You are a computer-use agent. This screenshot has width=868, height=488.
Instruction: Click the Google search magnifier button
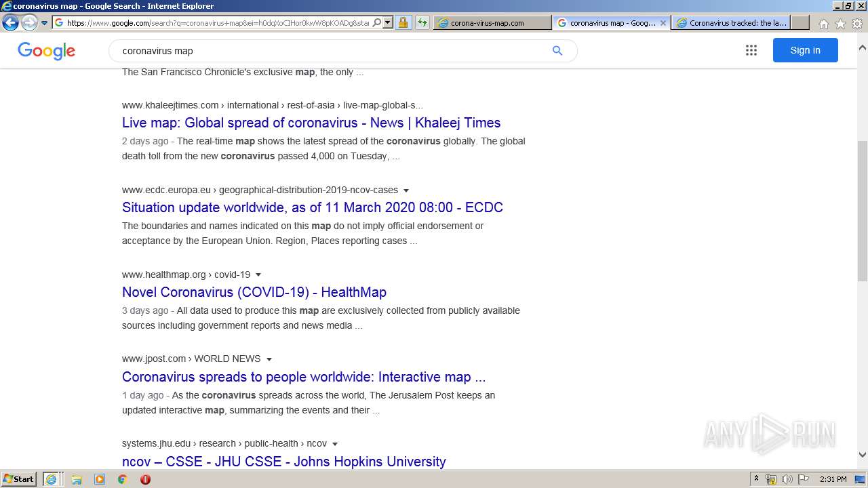click(557, 51)
